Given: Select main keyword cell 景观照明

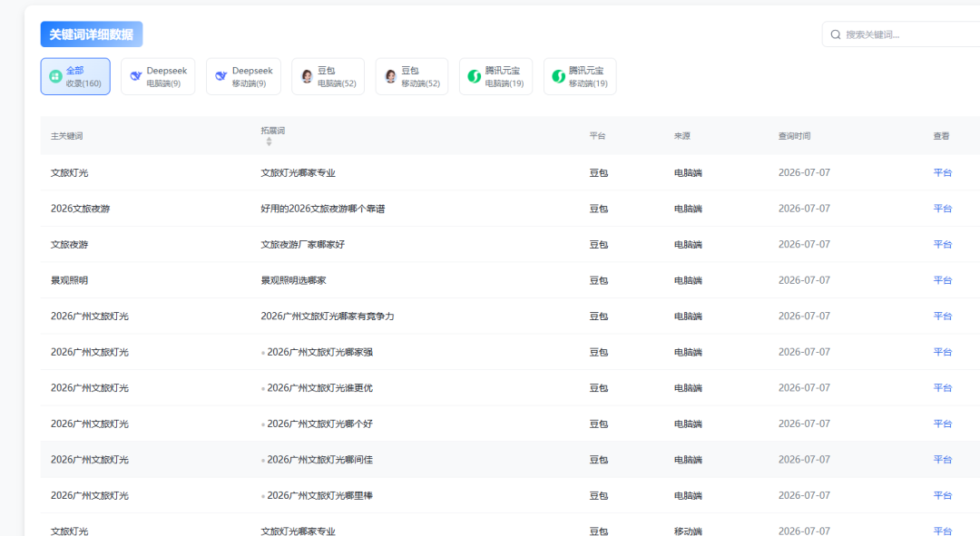Looking at the screenshot, I should [69, 280].
